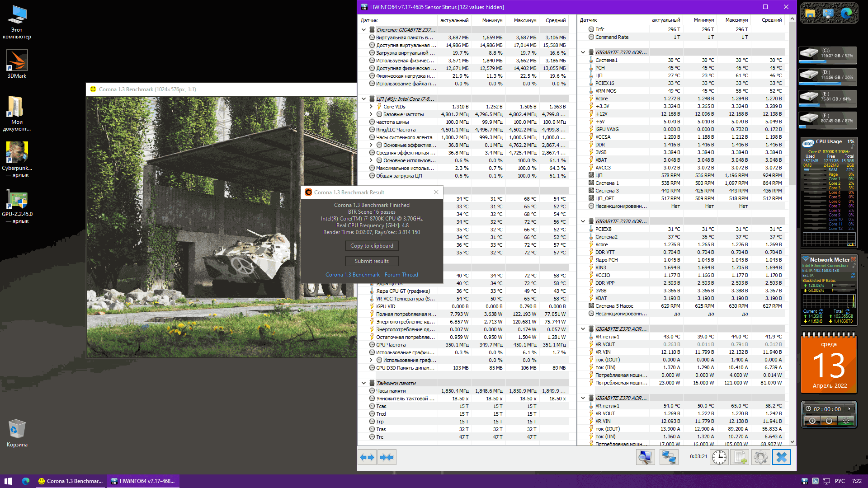
Task: Click the blue X close sensors button
Action: coord(781,457)
